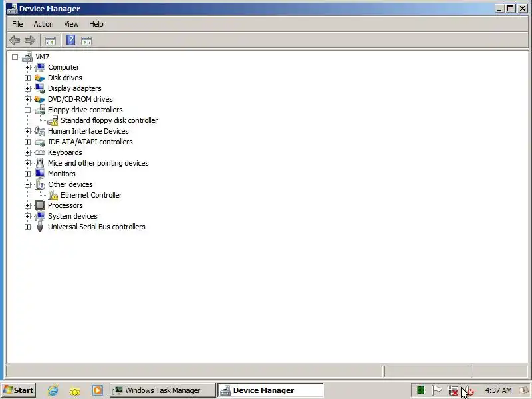Expand the Computer node
Viewport: 532px width, 399px height.
(x=27, y=67)
